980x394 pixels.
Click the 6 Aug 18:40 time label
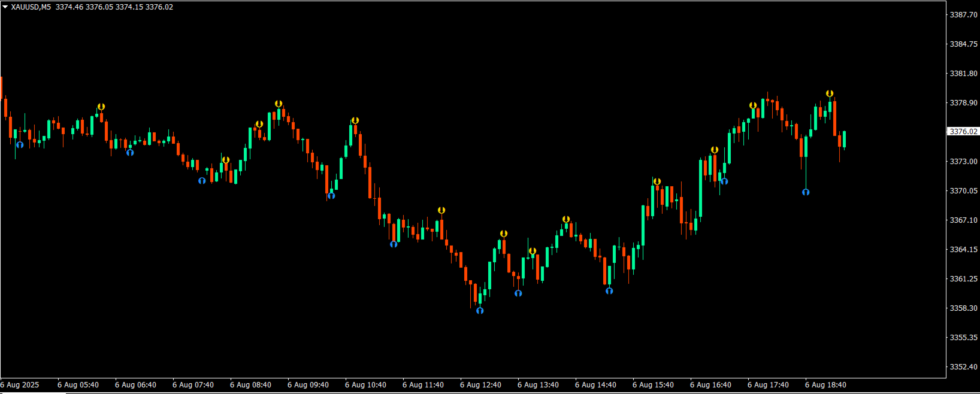tap(825, 385)
